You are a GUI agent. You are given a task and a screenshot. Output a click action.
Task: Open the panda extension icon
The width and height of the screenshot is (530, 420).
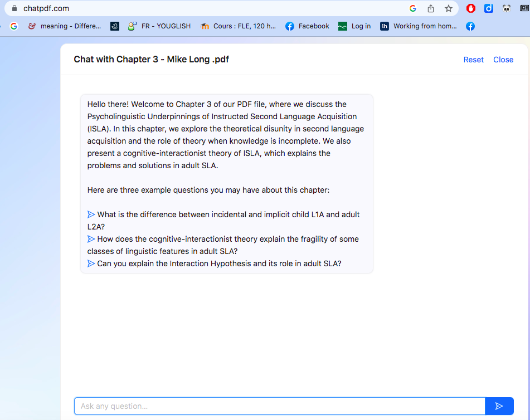(507, 8)
